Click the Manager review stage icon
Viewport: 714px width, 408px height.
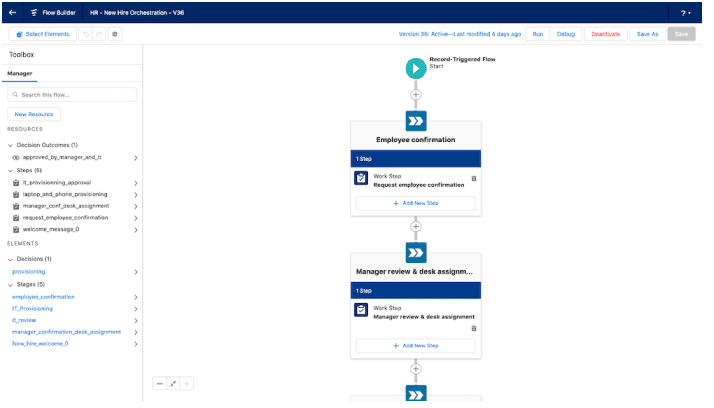pos(416,253)
